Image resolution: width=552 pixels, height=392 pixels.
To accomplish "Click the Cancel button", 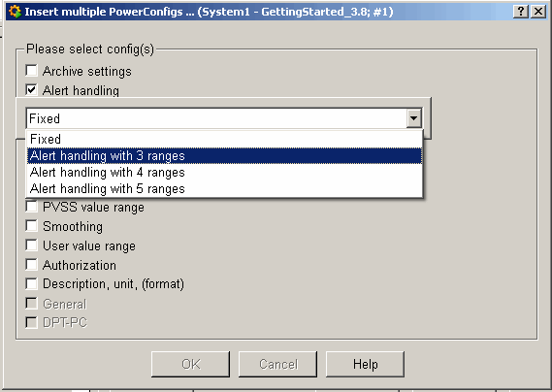I will (277, 364).
